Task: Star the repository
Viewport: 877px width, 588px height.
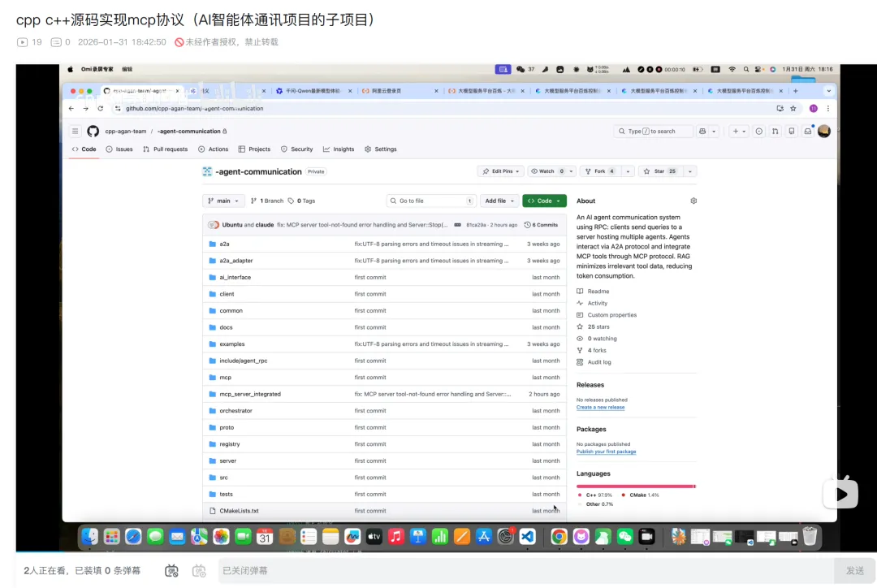Action: point(660,171)
